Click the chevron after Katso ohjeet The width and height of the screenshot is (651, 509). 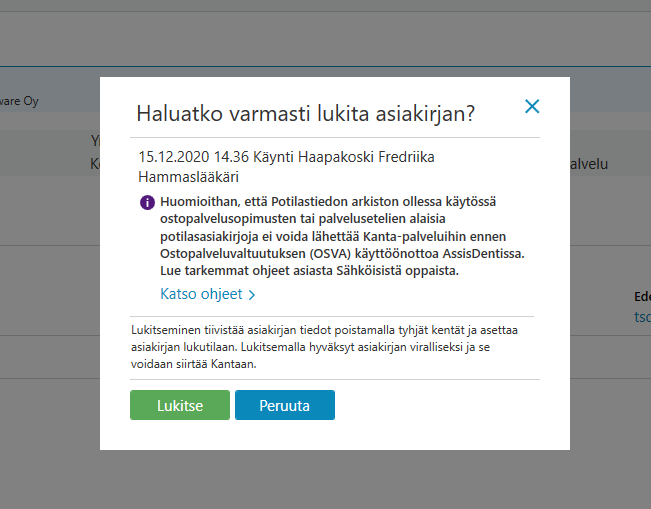(252, 295)
